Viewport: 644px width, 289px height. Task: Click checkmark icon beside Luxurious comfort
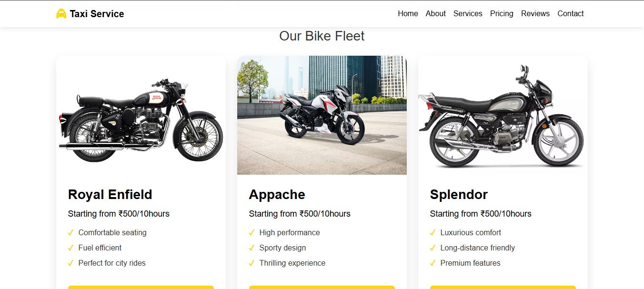[x=433, y=232]
